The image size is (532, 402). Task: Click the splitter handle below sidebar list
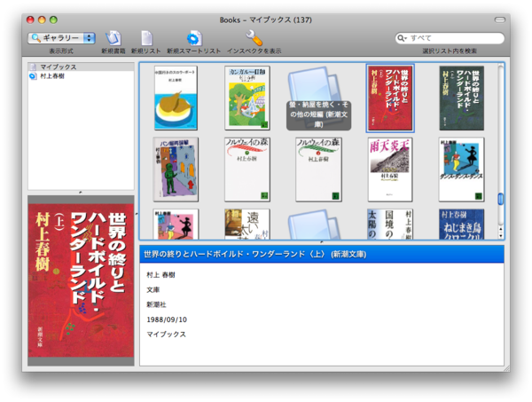tap(81, 193)
